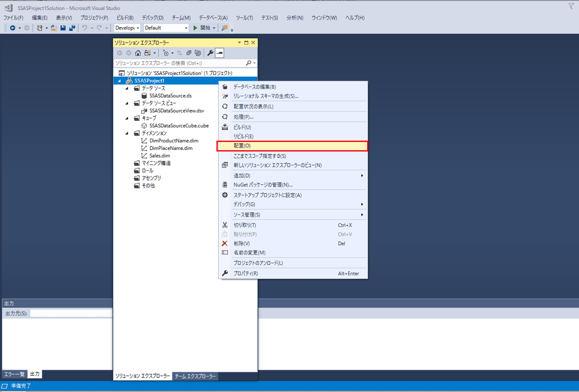Click the Visual Studio logo icon

pos(8,7)
